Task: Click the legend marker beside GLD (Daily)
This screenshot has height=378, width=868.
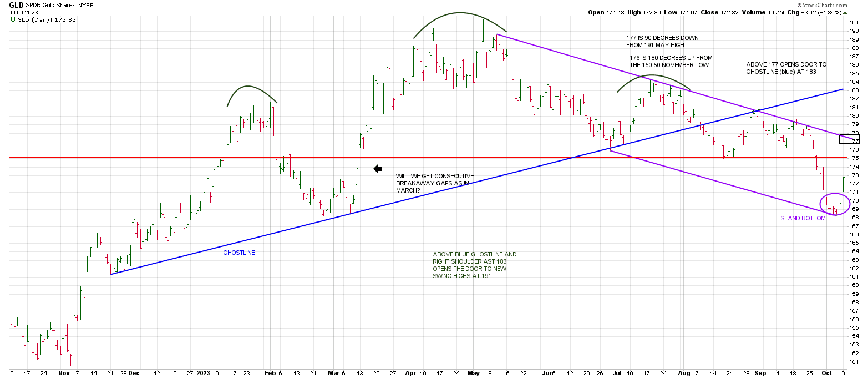Action: (12, 19)
